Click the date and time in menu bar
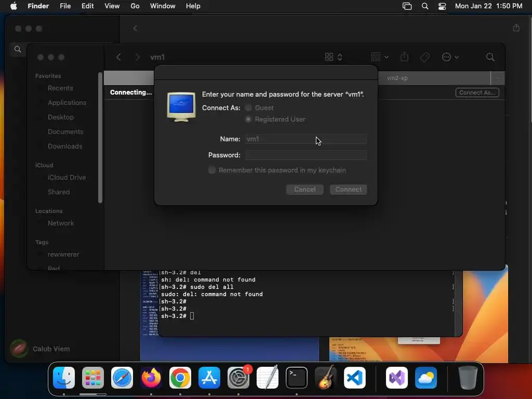The height and width of the screenshot is (399, 532). pyautogui.click(x=488, y=6)
